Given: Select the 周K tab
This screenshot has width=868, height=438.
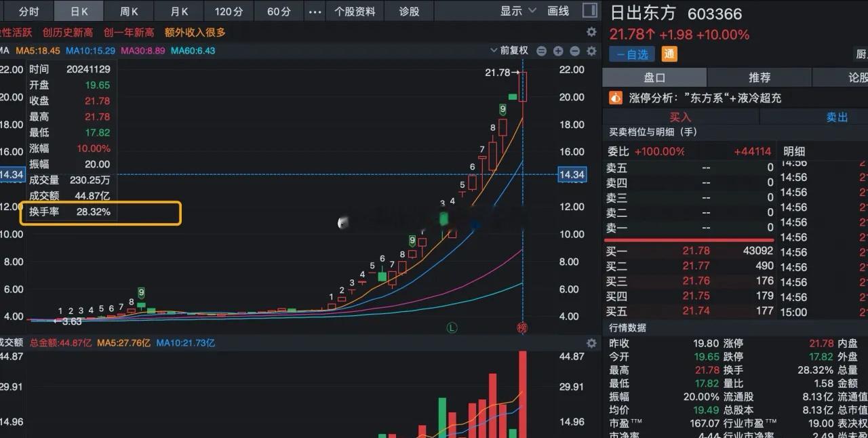Looking at the screenshot, I should (x=129, y=12).
